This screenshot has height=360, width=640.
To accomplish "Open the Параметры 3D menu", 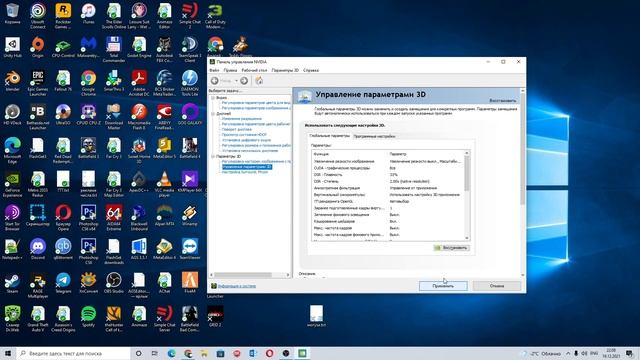I will pyautogui.click(x=285, y=70).
